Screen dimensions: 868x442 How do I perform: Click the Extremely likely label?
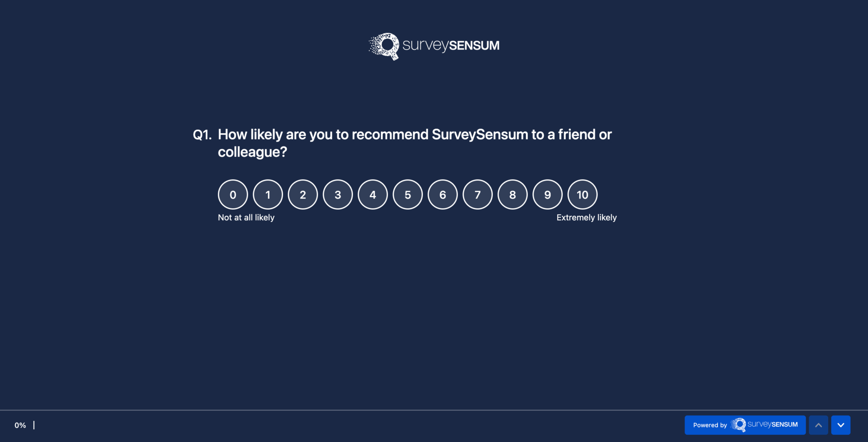click(x=587, y=218)
